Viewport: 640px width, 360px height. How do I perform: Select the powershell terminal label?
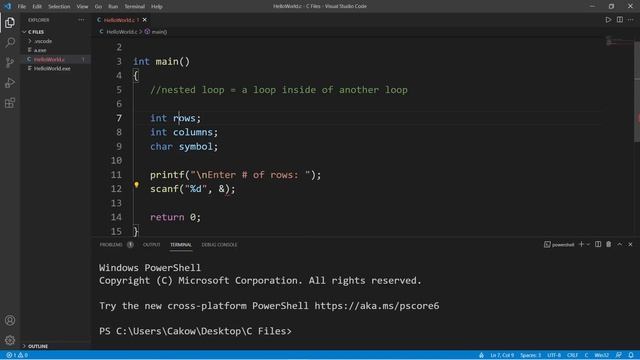point(559,244)
